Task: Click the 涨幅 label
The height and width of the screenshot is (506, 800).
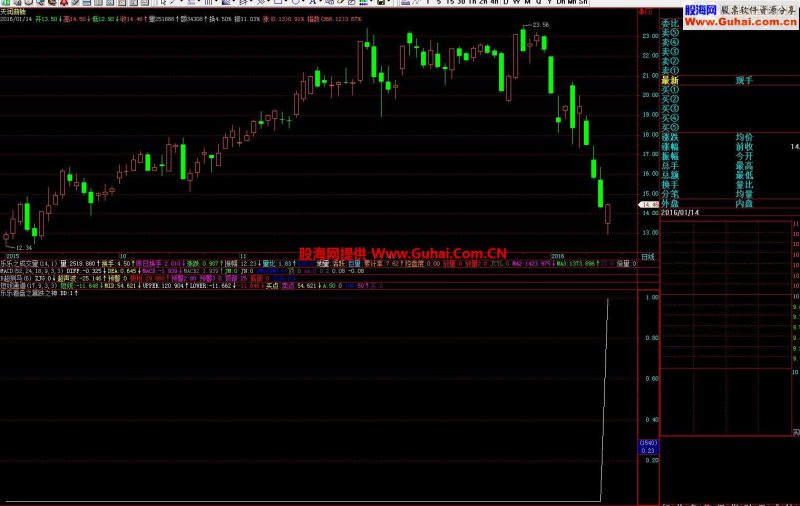Action: pos(670,147)
